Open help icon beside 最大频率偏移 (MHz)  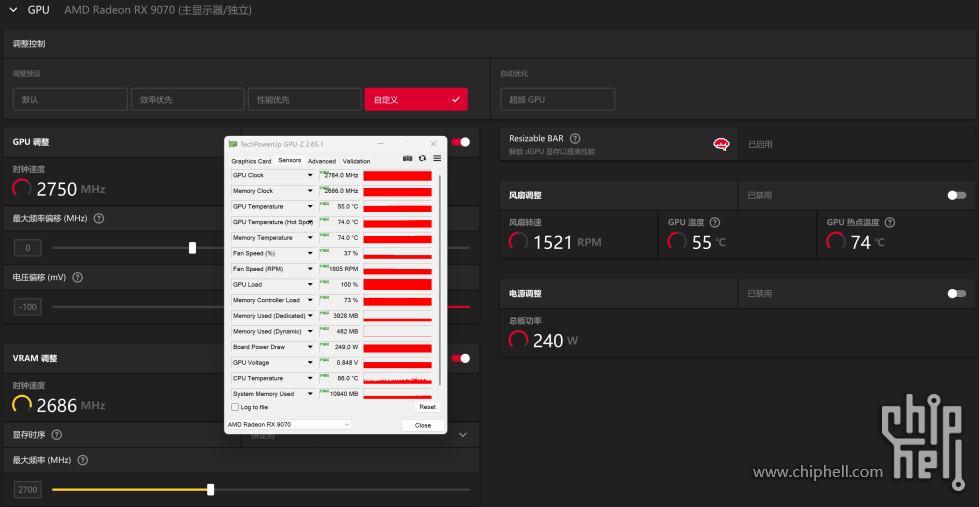click(x=99, y=219)
